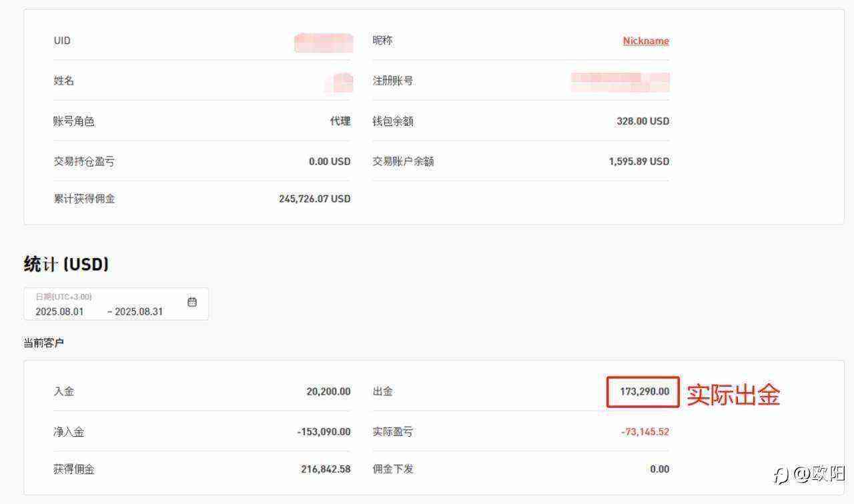Viewport: 854px width, 504px height.
Task: Click the withdrawal amount 173,290.00
Action: click(644, 391)
